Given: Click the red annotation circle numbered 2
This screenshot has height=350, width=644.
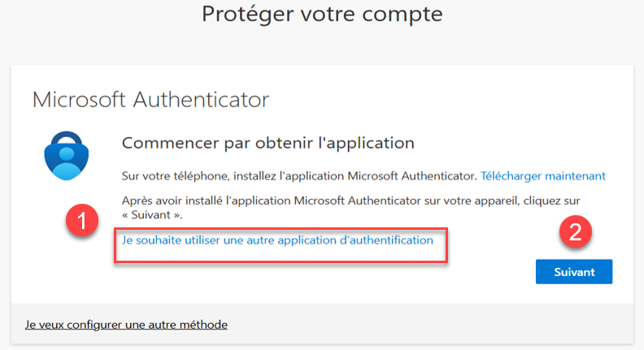Looking at the screenshot, I should coord(576,231).
